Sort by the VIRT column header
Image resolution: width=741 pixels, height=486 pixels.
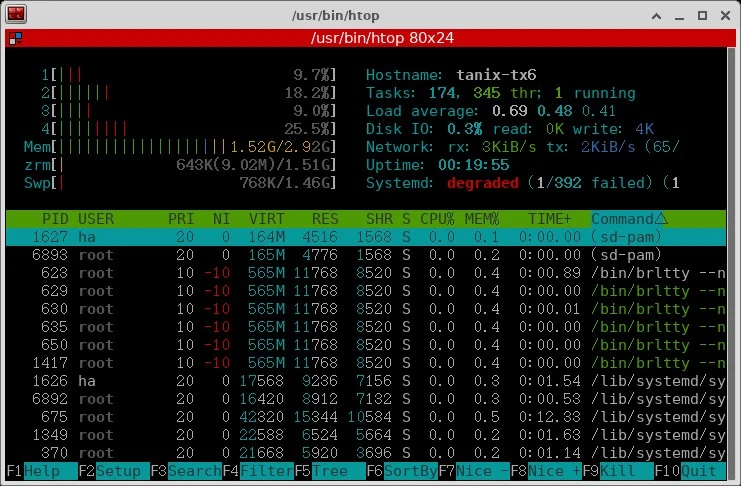click(x=267, y=219)
